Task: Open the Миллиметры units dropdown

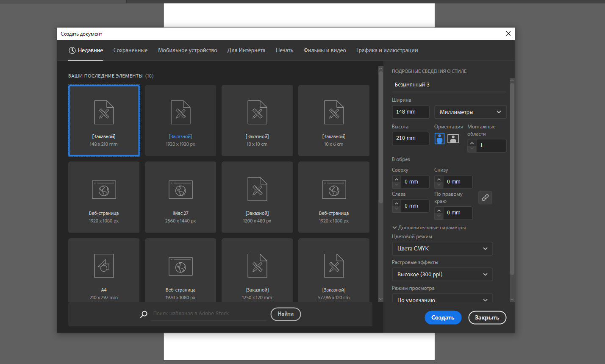Action: tap(470, 112)
